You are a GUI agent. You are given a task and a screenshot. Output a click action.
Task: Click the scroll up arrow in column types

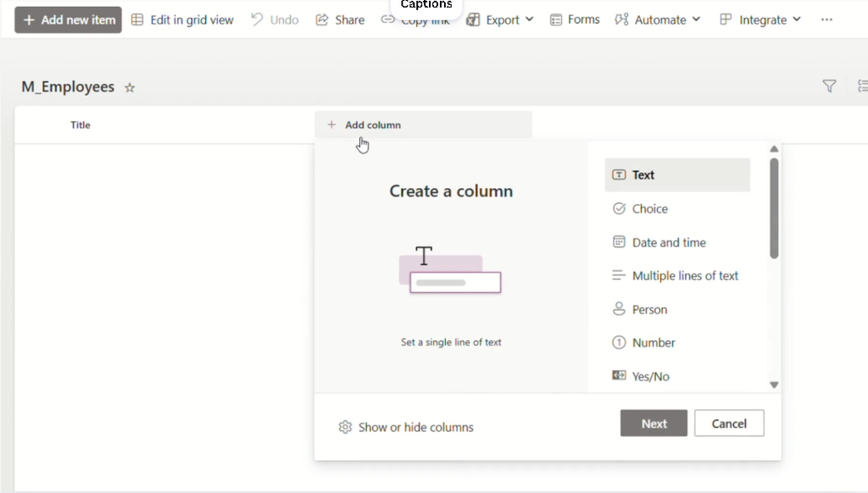tap(774, 149)
